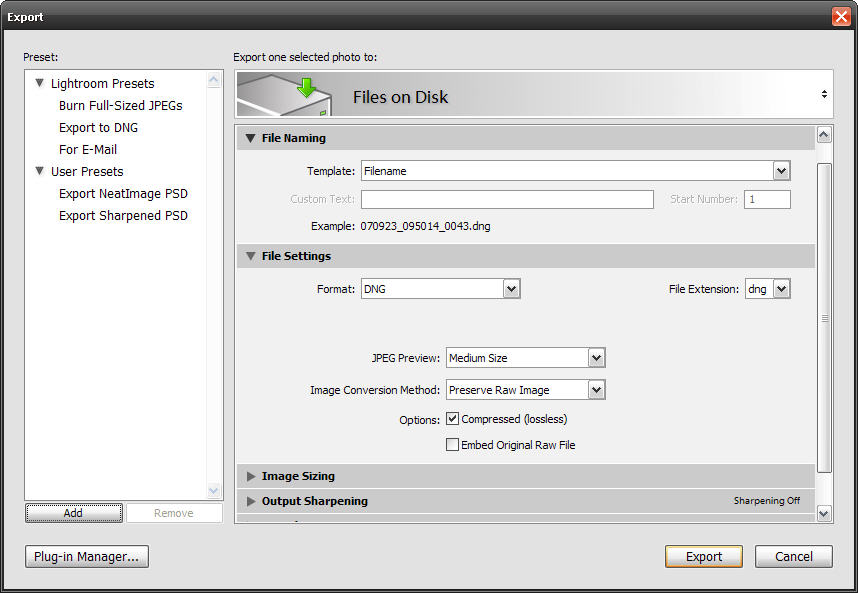The height and width of the screenshot is (593, 858).
Task: Uncheck Compressed (lossless) option
Action: click(x=452, y=419)
